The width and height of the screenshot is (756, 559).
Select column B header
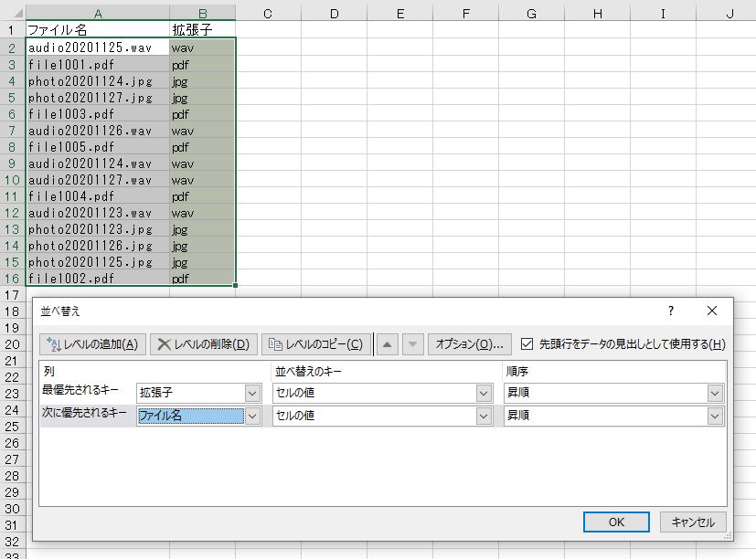click(x=203, y=14)
